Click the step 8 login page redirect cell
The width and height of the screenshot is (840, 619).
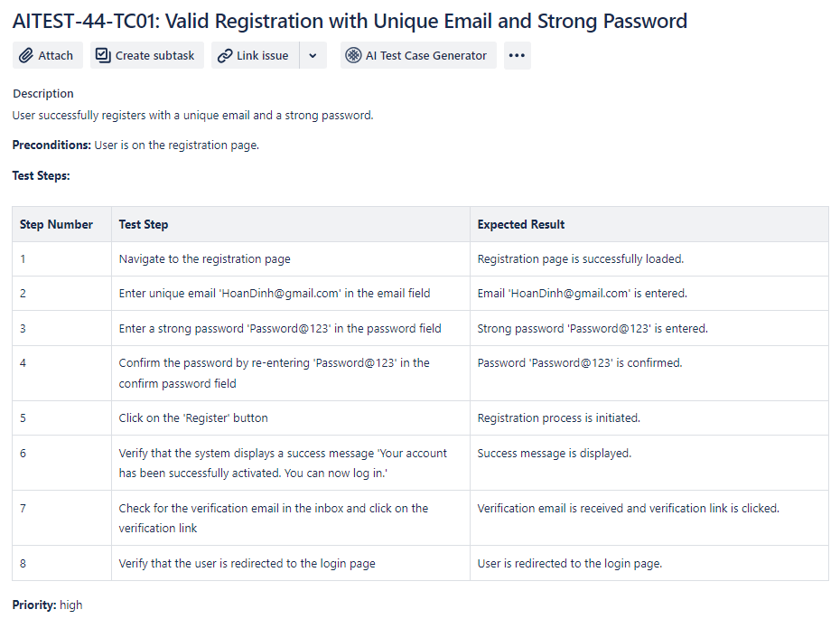click(247, 564)
